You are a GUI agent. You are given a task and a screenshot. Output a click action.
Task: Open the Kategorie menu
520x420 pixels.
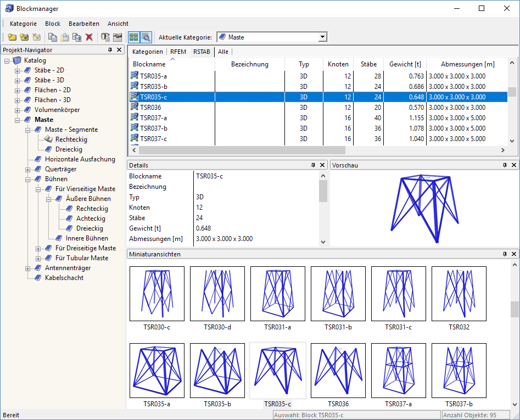coord(23,24)
